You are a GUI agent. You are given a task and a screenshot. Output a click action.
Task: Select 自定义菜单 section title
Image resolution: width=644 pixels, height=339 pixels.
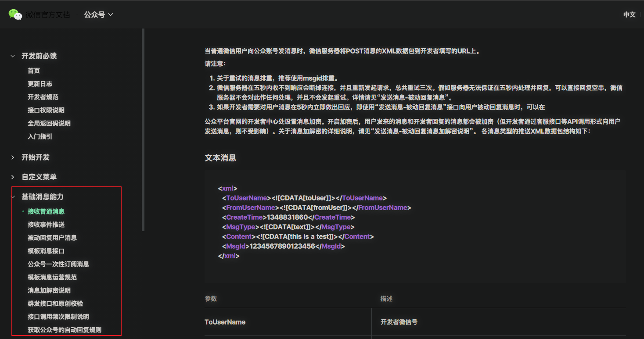tap(39, 177)
